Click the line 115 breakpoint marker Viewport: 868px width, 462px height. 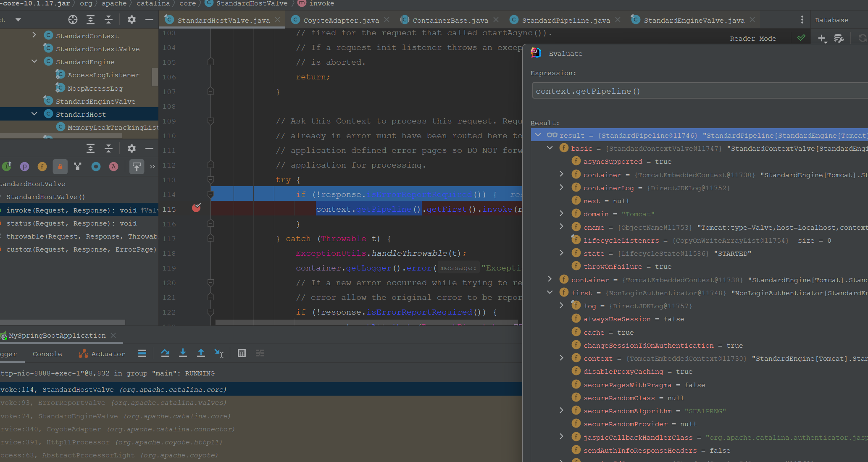coord(196,208)
